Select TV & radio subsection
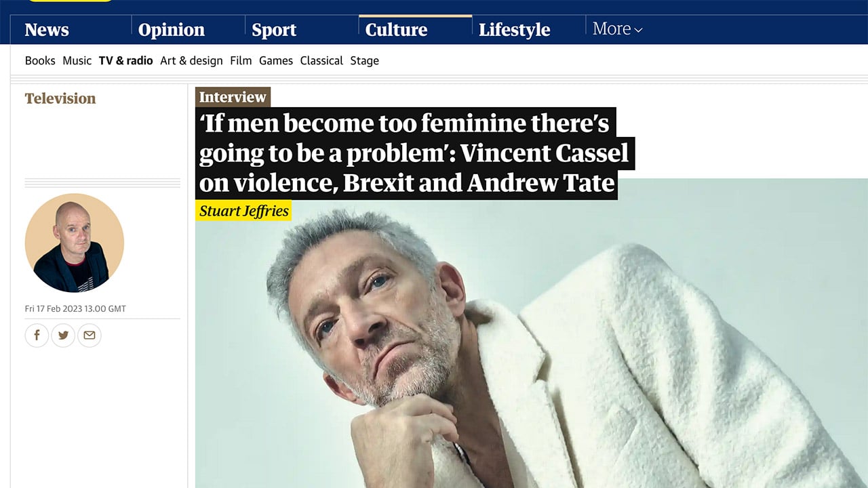 pos(125,60)
